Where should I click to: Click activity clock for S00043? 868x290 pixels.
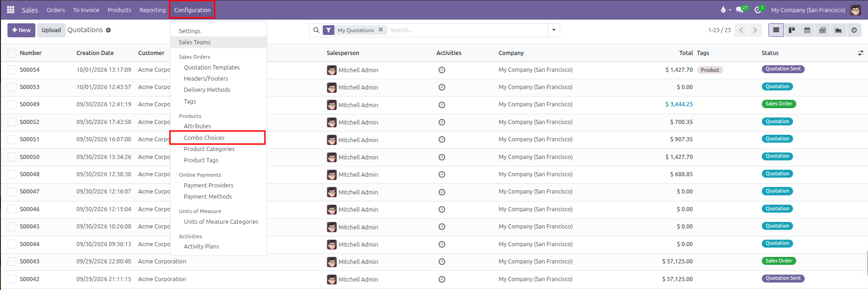click(x=442, y=262)
